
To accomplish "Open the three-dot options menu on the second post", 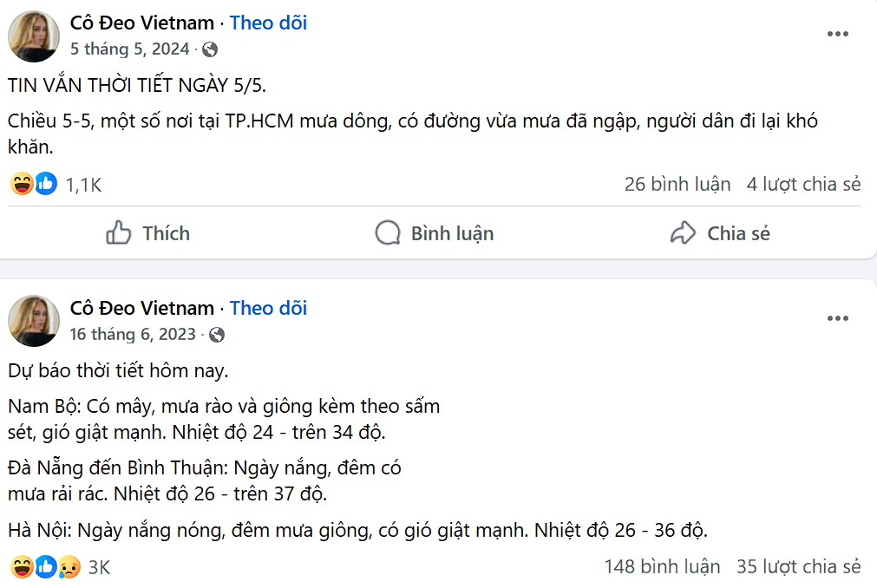I will pos(838,317).
